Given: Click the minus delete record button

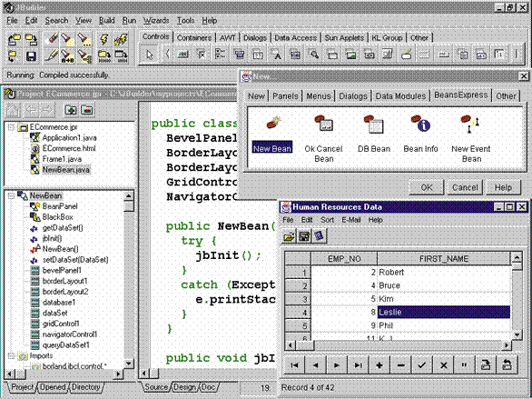Looking at the screenshot, I should pos(400,365).
